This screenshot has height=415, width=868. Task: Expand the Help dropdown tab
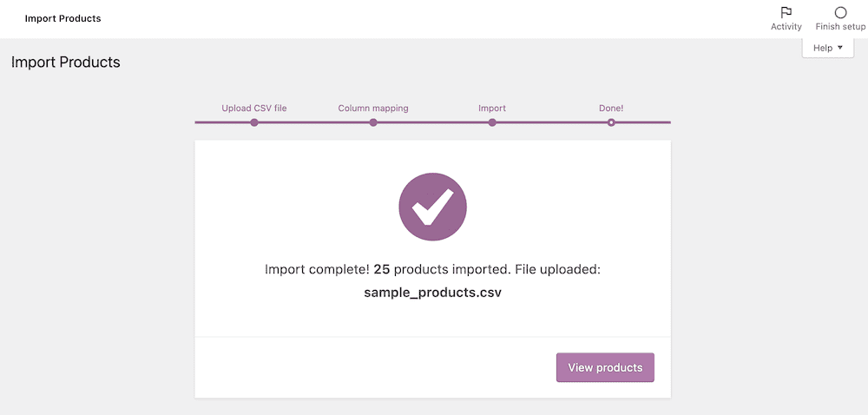tap(827, 49)
